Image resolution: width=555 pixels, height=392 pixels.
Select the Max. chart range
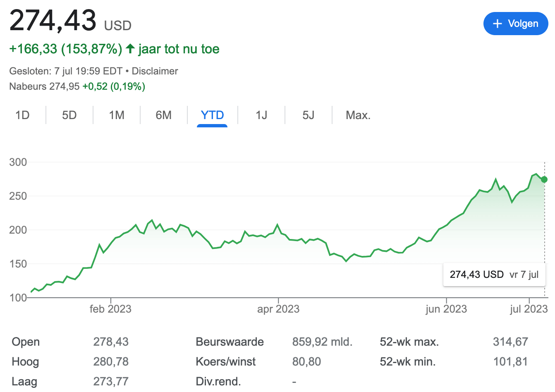357,115
